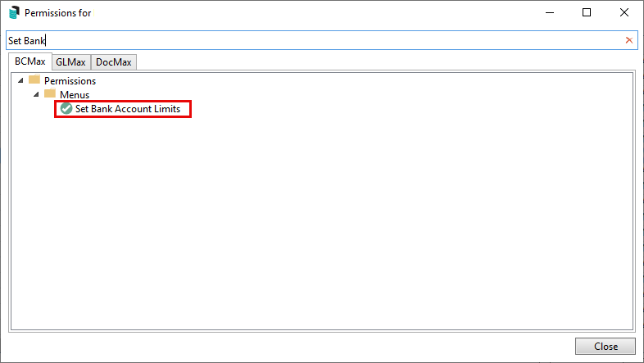The width and height of the screenshot is (644, 363).
Task: Select the BCMax tab
Action: click(30, 61)
